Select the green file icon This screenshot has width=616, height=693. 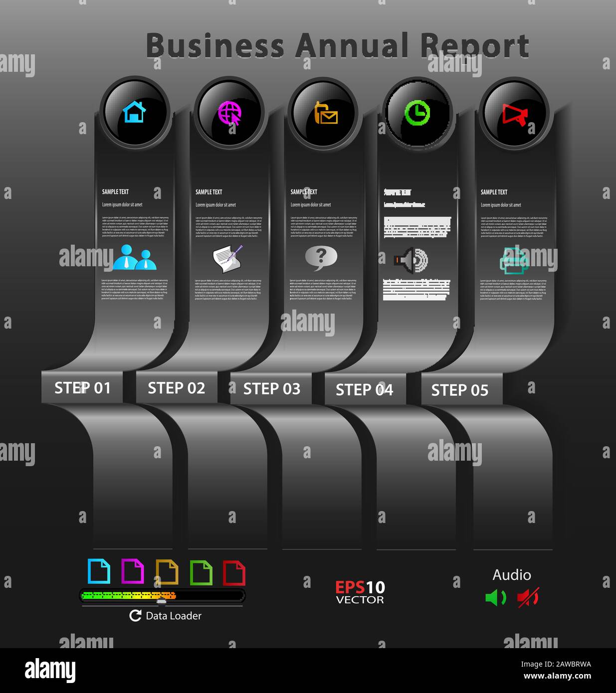tap(201, 572)
